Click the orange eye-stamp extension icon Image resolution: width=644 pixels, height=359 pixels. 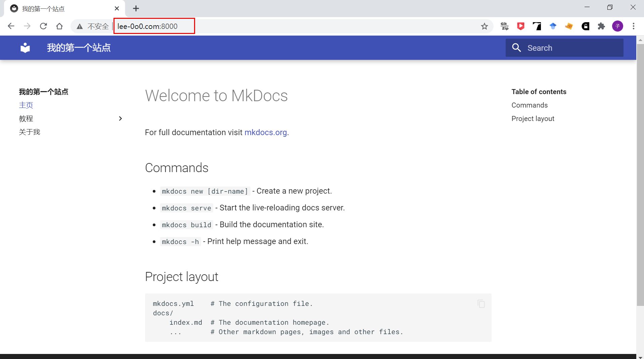coord(569,26)
